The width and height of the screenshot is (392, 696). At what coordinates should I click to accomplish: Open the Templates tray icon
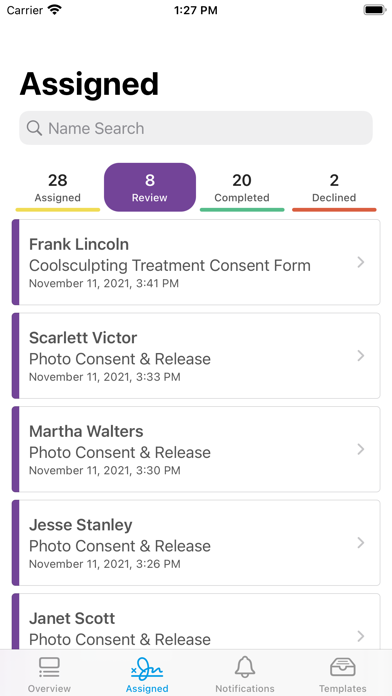coord(343,667)
